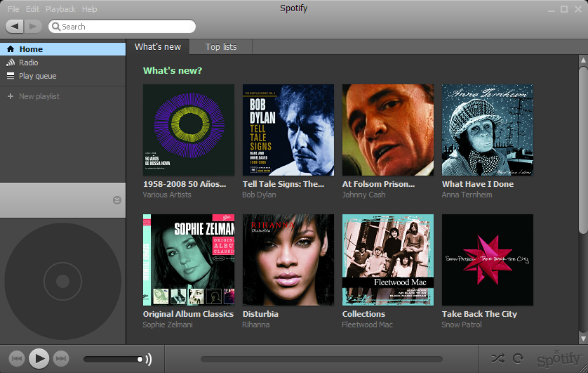Screen dimensions: 588x373
Task: Click the magnifier icon in search box
Action: pos(56,27)
